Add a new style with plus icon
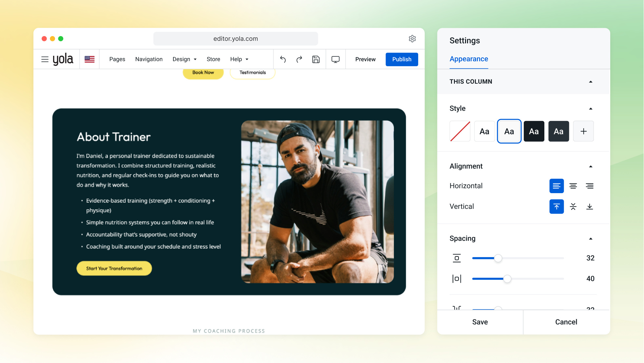The width and height of the screenshot is (644, 363). pyautogui.click(x=583, y=131)
